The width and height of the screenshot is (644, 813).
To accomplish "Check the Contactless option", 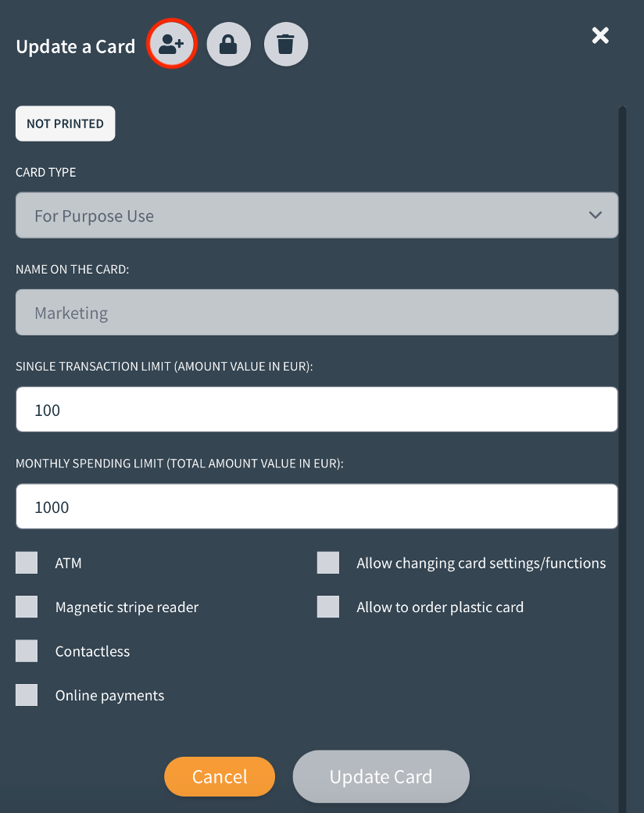I will [27, 650].
